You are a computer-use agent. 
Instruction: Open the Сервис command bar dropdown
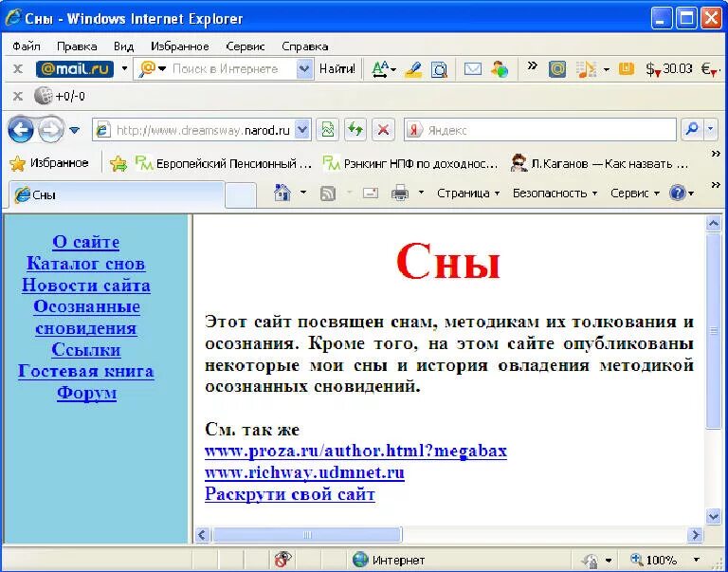[x=635, y=194]
